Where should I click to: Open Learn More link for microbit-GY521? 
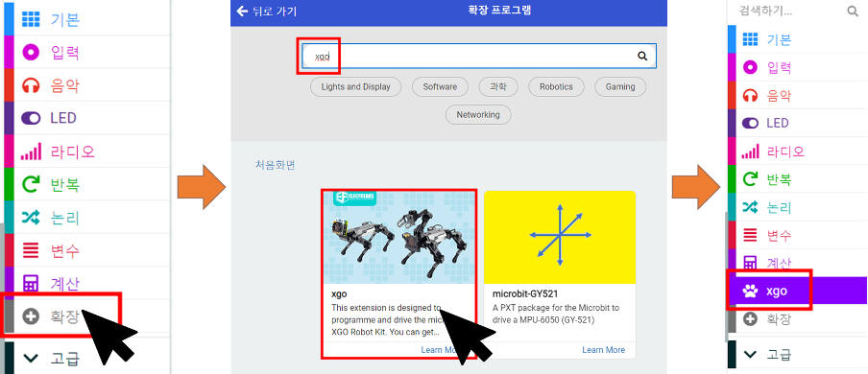pos(603,350)
